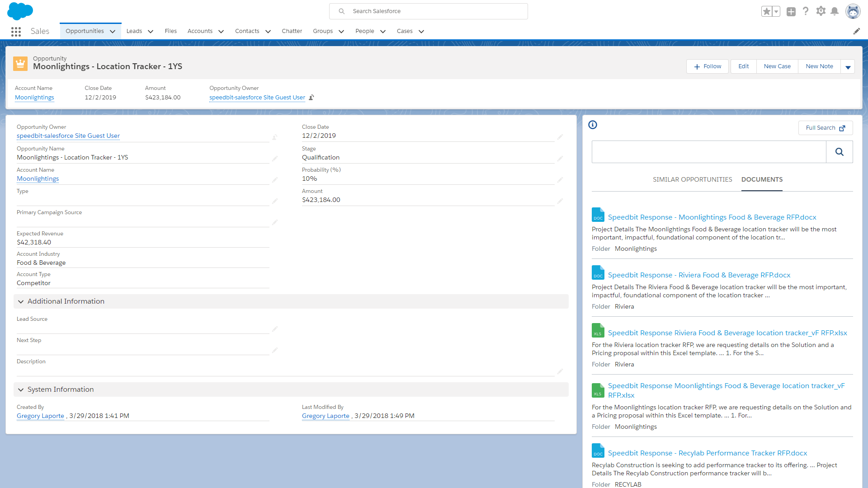The width and height of the screenshot is (868, 488).
Task: Open the Leads tab dropdown chevron
Action: [x=151, y=32]
